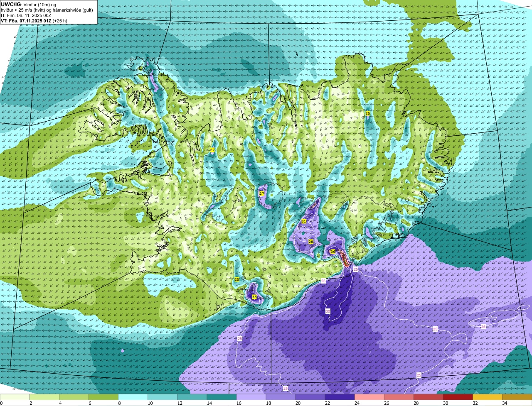Click the 8–10 m/s light cyan legend swatch
Screen dimensions: 532x406
133,397
